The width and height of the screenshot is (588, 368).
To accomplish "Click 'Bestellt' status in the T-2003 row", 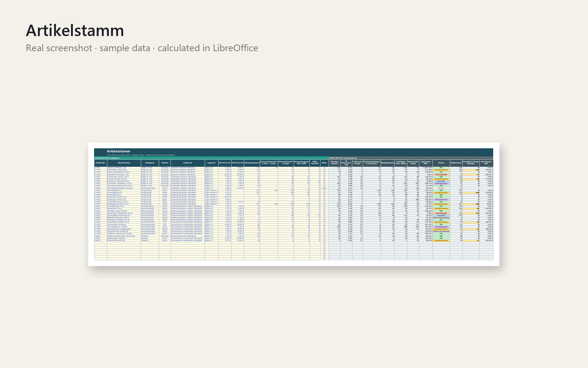I will (x=441, y=181).
